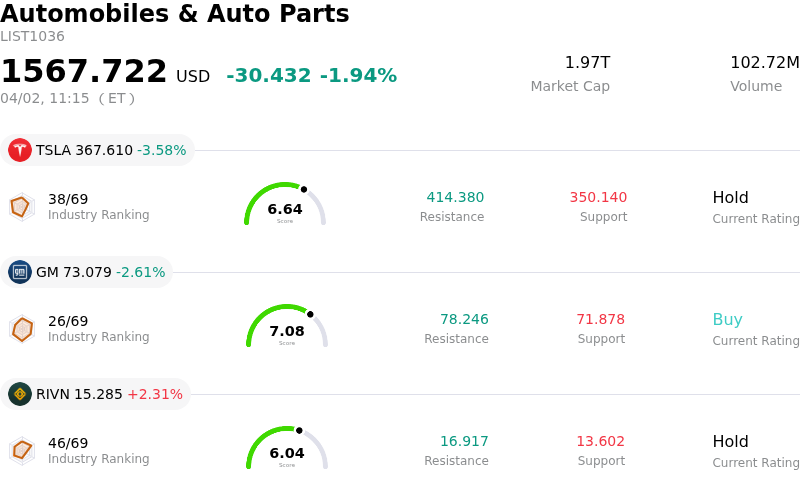This screenshot has width=800, height=488.
Task: Click TSLA resistance value 414.380
Action: click(x=455, y=198)
